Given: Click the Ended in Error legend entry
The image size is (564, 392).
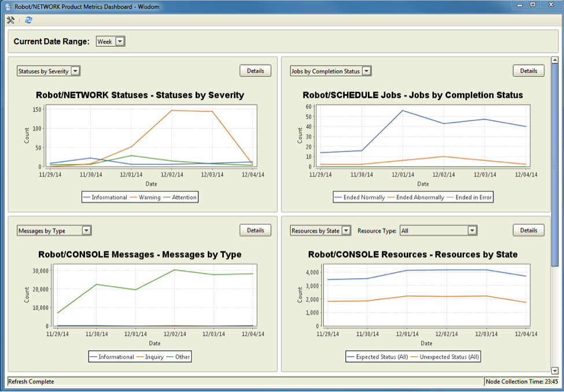Looking at the screenshot, I should (x=469, y=197).
